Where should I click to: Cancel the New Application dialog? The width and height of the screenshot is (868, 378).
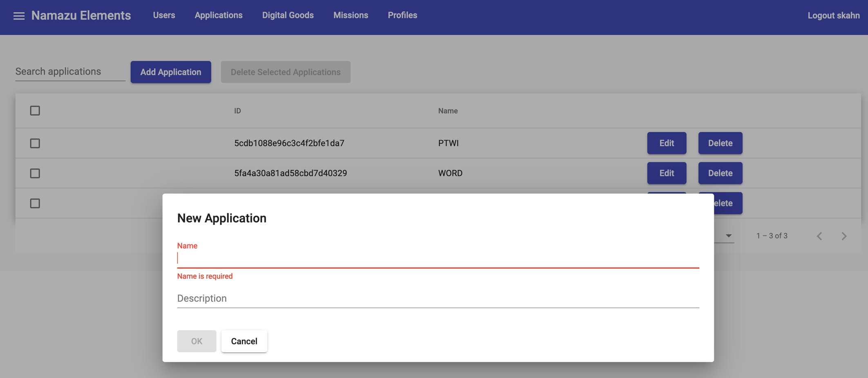click(x=244, y=341)
